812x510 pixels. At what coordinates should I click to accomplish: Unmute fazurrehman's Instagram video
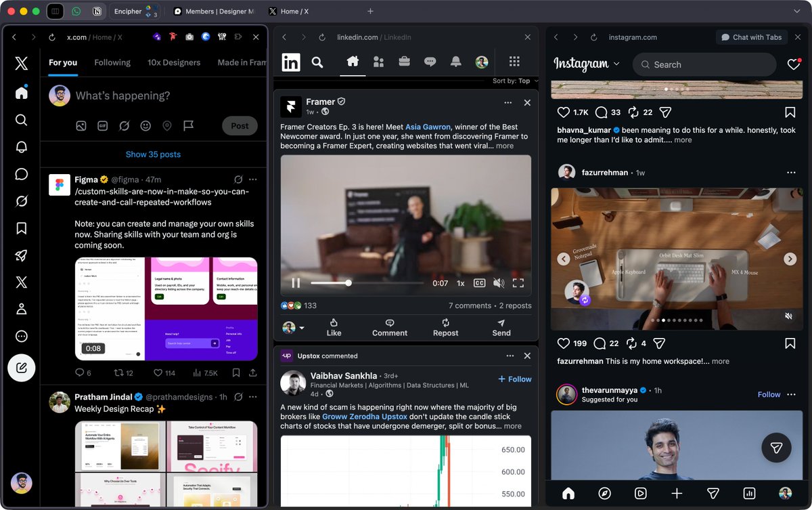pyautogui.click(x=788, y=316)
